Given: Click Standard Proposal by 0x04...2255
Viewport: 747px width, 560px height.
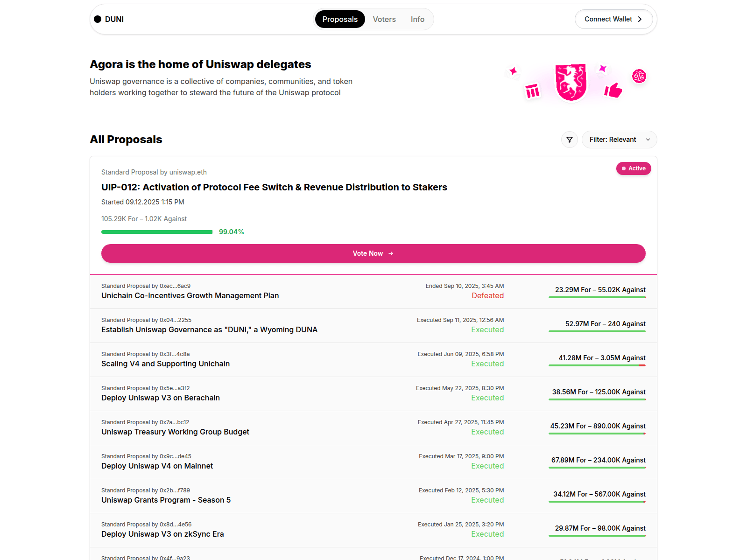Looking at the screenshot, I should 146,320.
